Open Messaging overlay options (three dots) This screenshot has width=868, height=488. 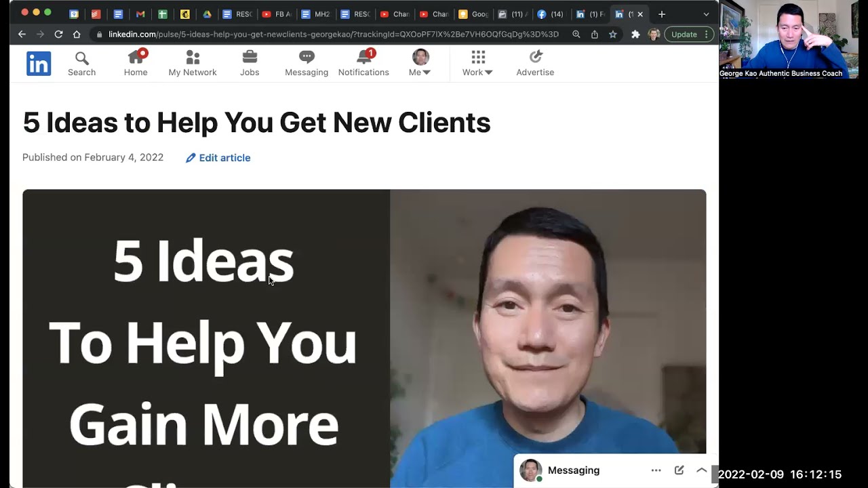point(656,470)
